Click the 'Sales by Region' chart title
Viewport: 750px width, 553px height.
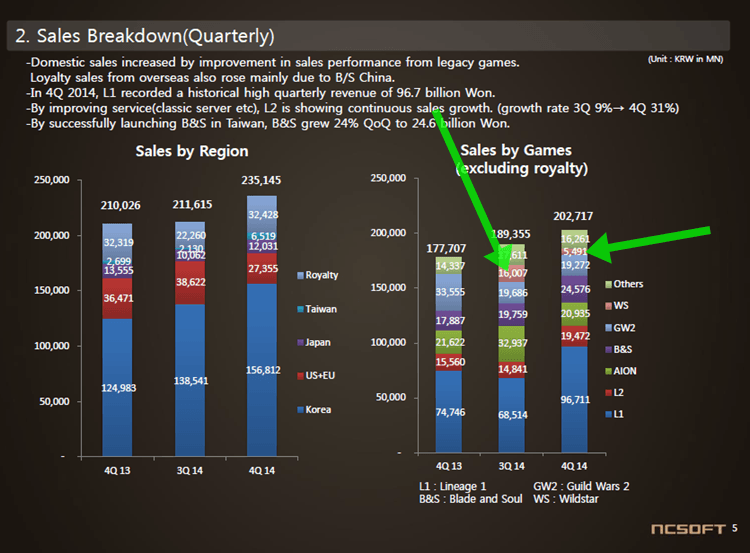click(192, 151)
